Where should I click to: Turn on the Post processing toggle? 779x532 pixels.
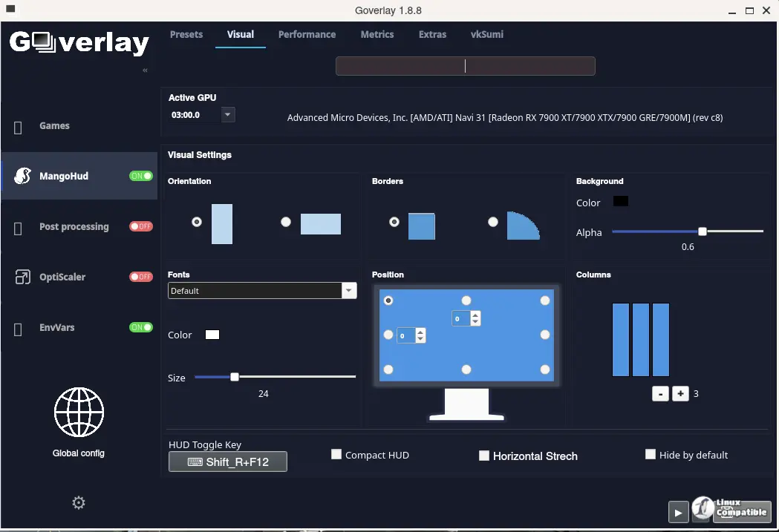(x=141, y=226)
